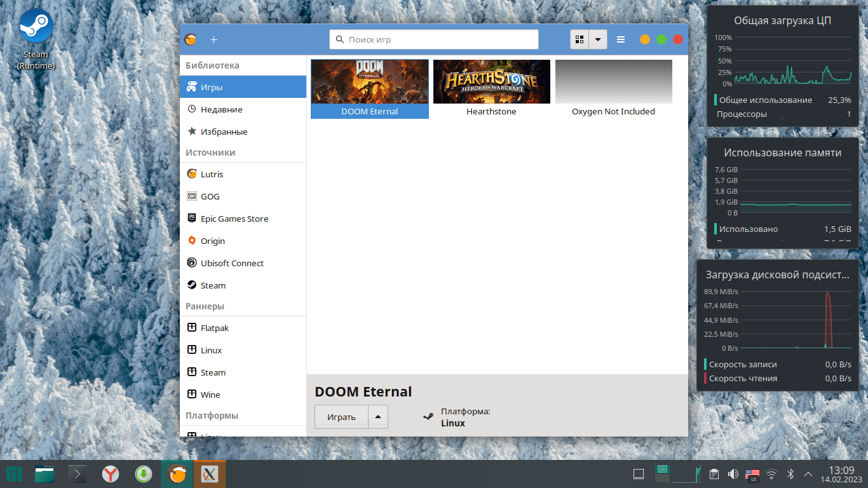This screenshot has width=868, height=488.
Task: Click 'Процессоры' row in CPU widget
Action: [782, 114]
